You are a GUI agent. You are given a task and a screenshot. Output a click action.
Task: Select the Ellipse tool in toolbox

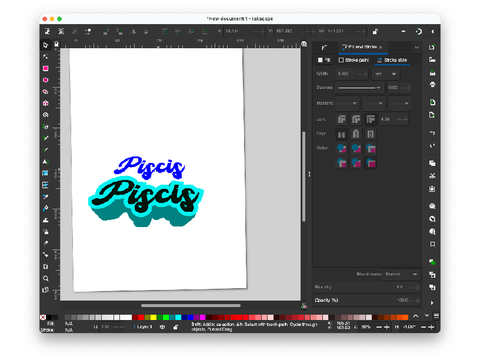46,80
